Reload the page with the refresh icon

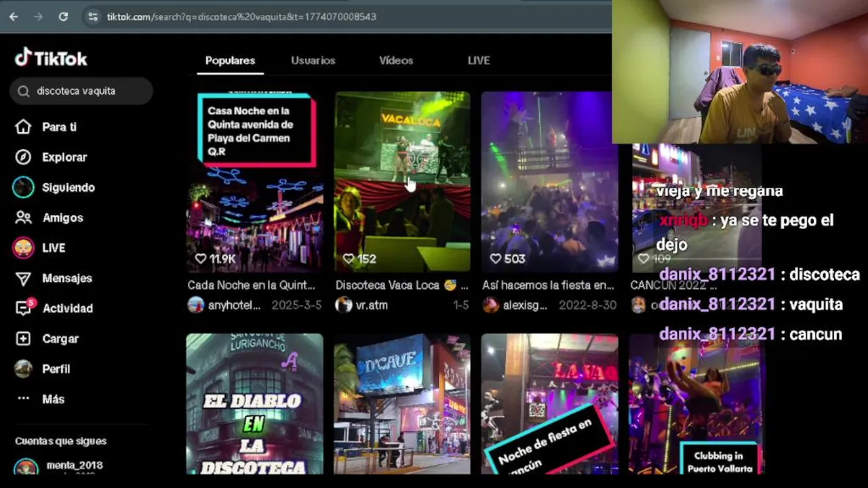63,16
